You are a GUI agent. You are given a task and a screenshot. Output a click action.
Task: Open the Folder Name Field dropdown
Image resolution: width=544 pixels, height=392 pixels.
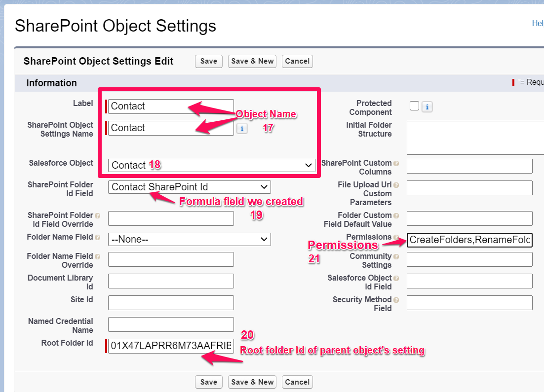190,240
